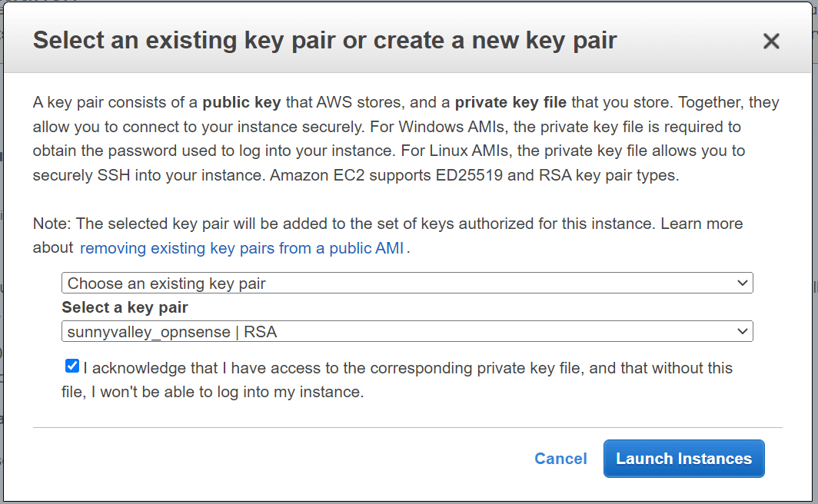This screenshot has width=818, height=504.
Task: Click Cancel to dismiss the dialog
Action: (560, 459)
